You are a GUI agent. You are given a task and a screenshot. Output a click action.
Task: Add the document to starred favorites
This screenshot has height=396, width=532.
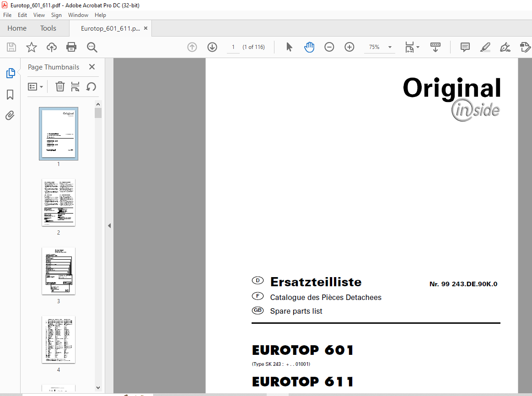click(x=32, y=47)
